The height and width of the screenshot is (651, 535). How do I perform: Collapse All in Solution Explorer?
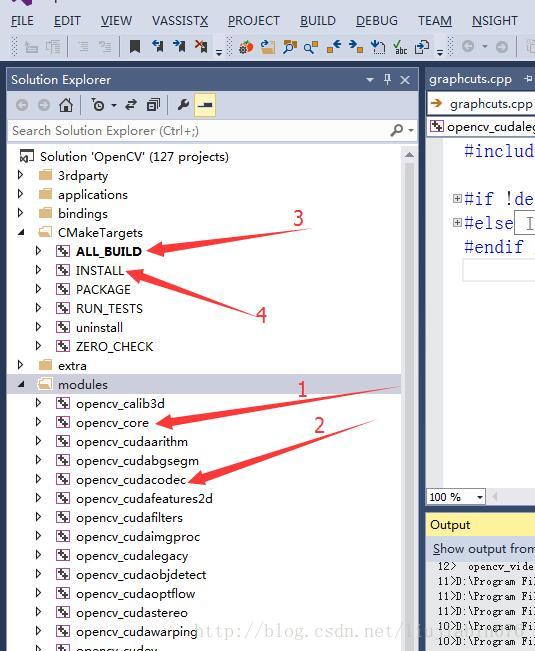pyautogui.click(x=153, y=105)
